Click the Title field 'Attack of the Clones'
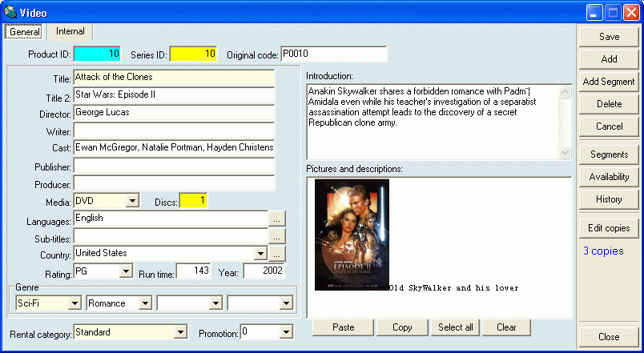The image size is (644, 353). click(174, 77)
